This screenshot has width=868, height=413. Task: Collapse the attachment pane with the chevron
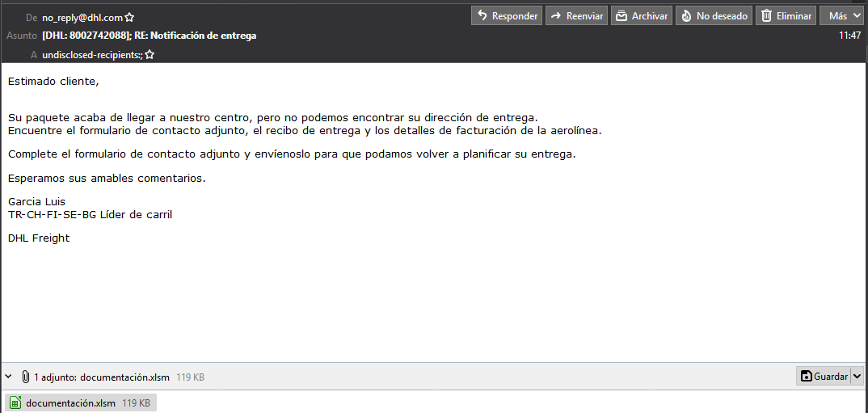click(x=9, y=377)
